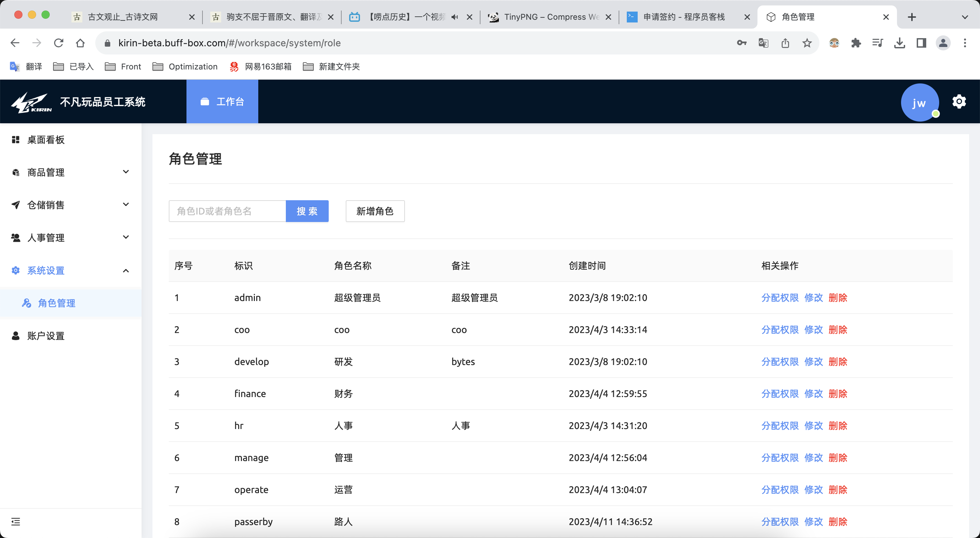
Task: Click 分配权限 for the finance row
Action: click(x=780, y=394)
